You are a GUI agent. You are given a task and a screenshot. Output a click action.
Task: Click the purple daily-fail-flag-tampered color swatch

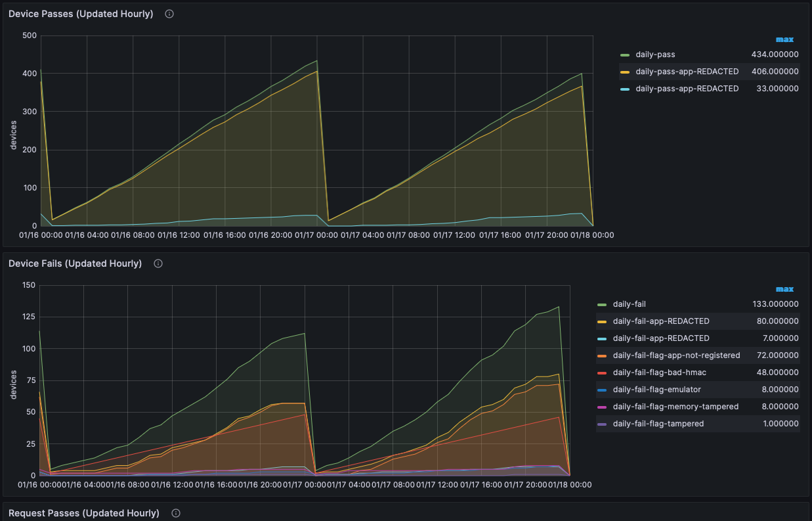coord(603,423)
